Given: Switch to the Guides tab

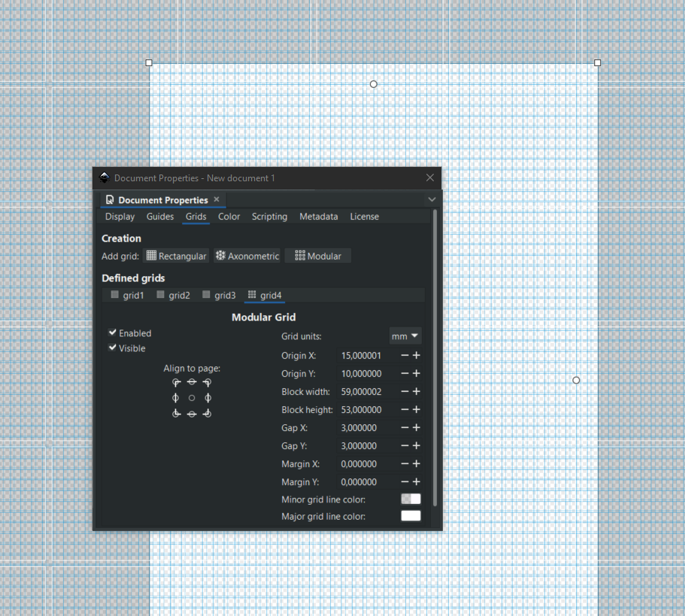Looking at the screenshot, I should pos(160,217).
